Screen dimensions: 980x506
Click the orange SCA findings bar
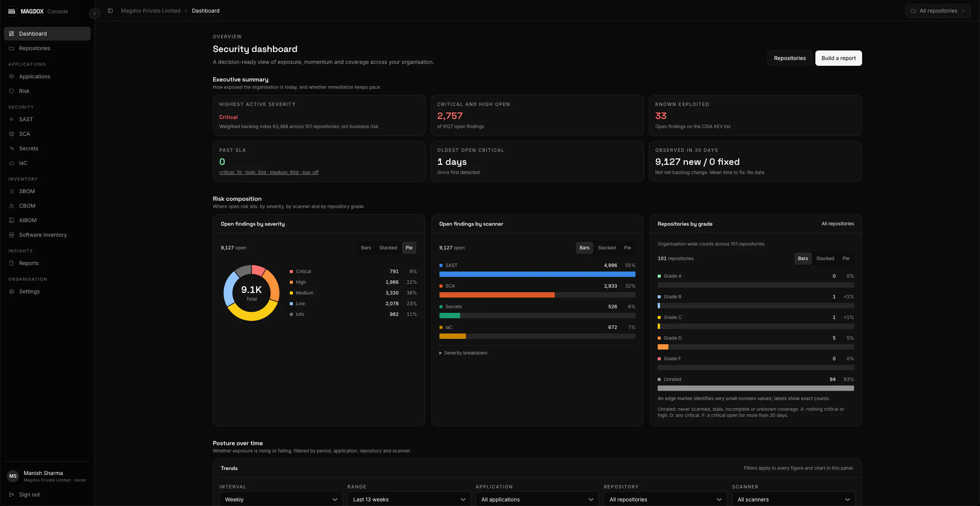(x=497, y=295)
